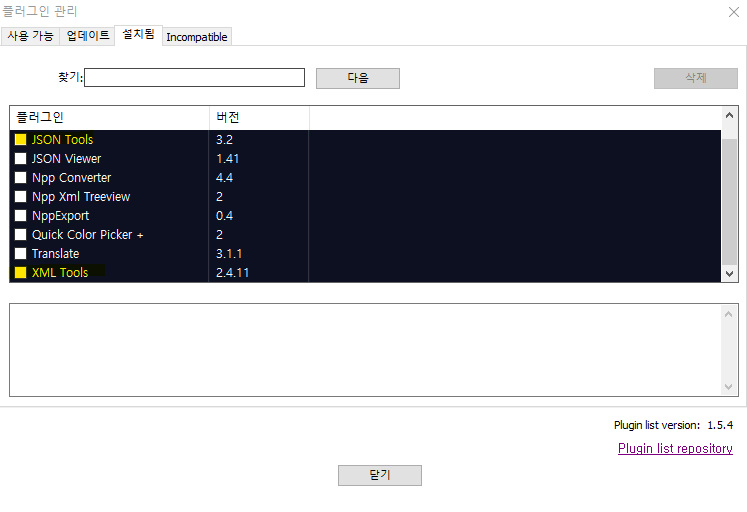Open the Plugin list repository link
This screenshot has width=747, height=512.
(675, 449)
